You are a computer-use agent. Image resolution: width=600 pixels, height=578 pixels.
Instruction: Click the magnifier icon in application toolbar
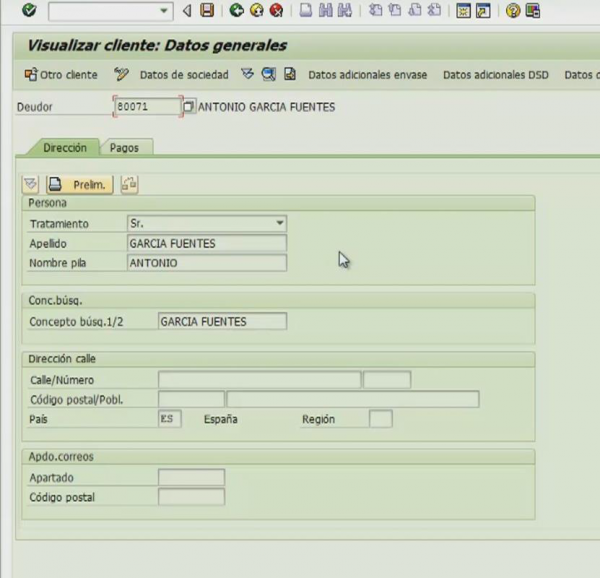(x=269, y=74)
